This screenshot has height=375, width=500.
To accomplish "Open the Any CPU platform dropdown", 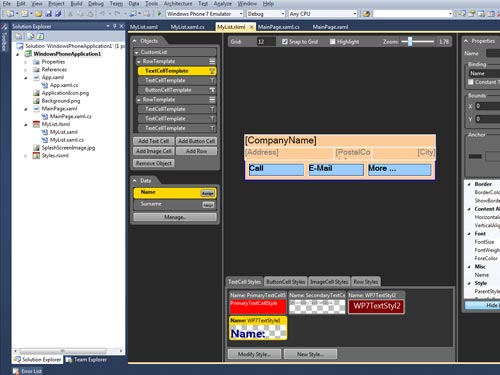I will (355, 14).
